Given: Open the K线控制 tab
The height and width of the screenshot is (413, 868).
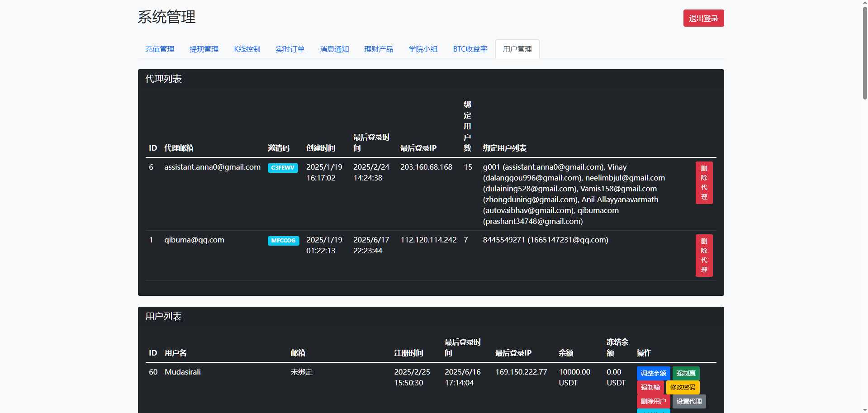Looking at the screenshot, I should (x=247, y=49).
